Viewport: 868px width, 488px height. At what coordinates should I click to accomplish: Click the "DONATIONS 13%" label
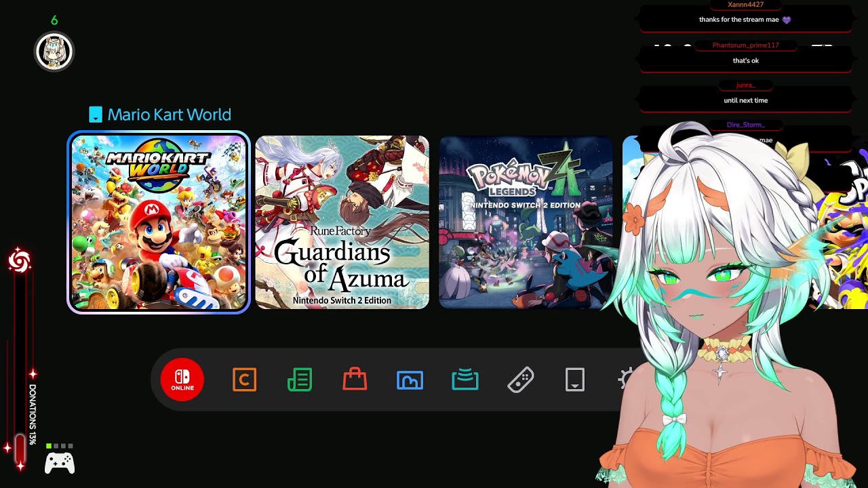click(x=33, y=415)
